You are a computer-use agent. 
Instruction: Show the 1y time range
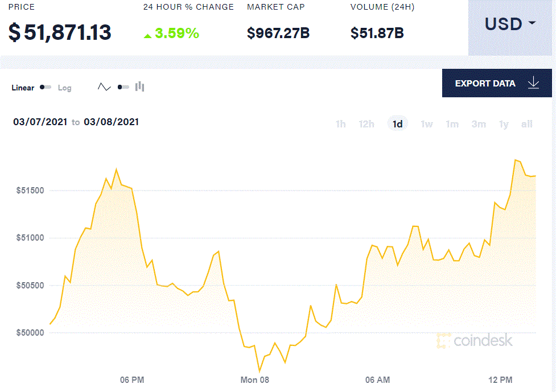(504, 124)
